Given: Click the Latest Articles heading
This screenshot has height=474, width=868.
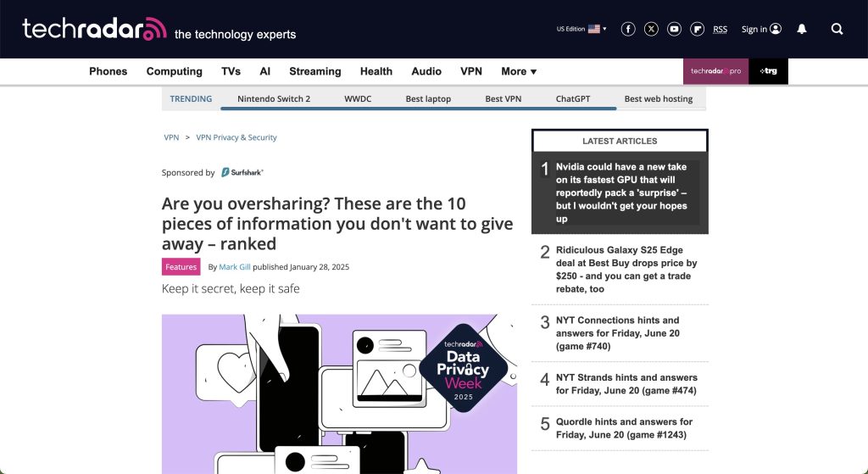Looking at the screenshot, I should [620, 142].
